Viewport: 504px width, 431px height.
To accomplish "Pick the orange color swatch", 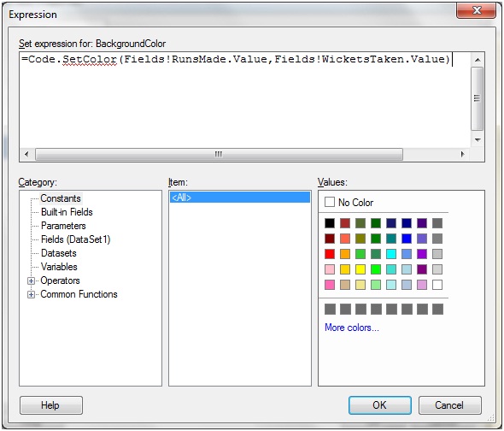I will click(x=345, y=254).
